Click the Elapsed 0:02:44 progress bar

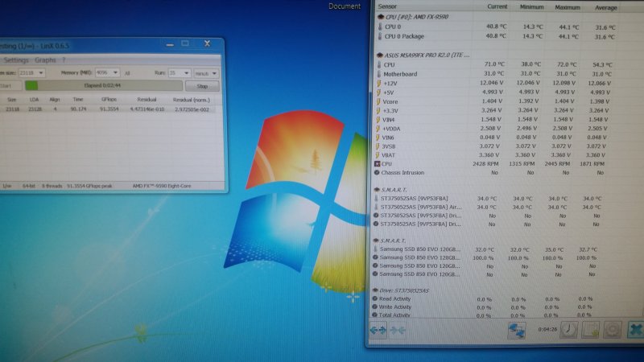click(x=104, y=85)
